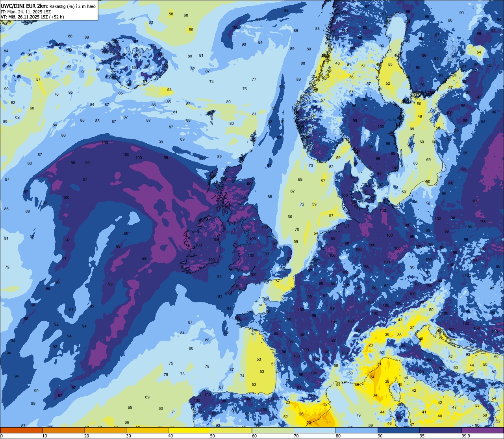Click the 20–30% legend color swatch
Screen dimensions: 504x439
[x=105, y=430]
